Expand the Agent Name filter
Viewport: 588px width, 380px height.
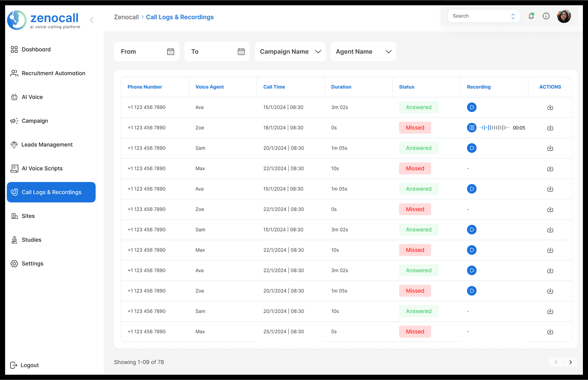363,51
